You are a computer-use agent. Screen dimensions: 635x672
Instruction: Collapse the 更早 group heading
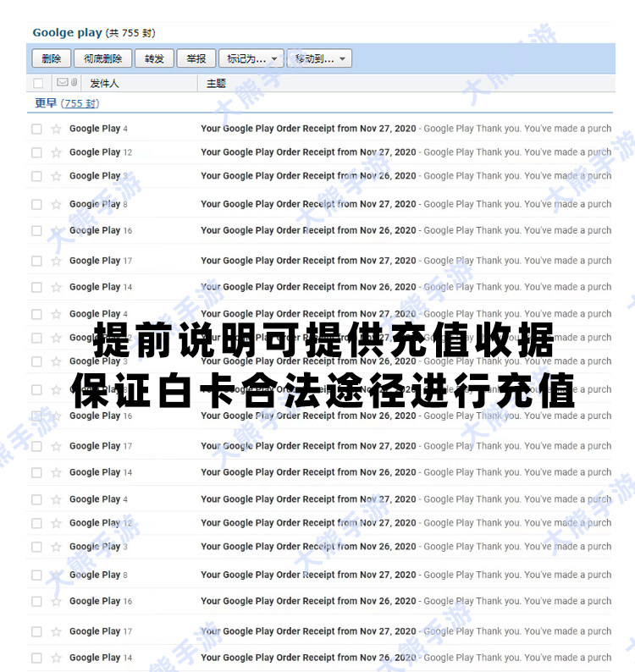[46, 103]
